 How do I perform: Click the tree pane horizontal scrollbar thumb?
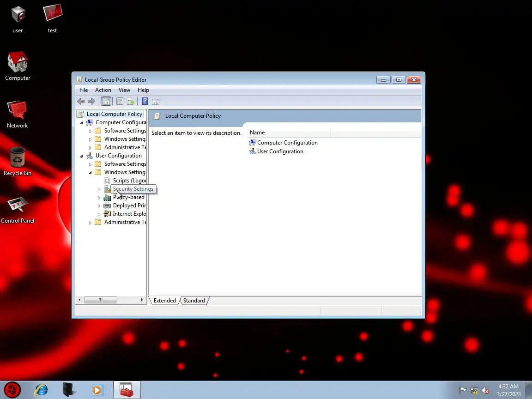point(100,300)
